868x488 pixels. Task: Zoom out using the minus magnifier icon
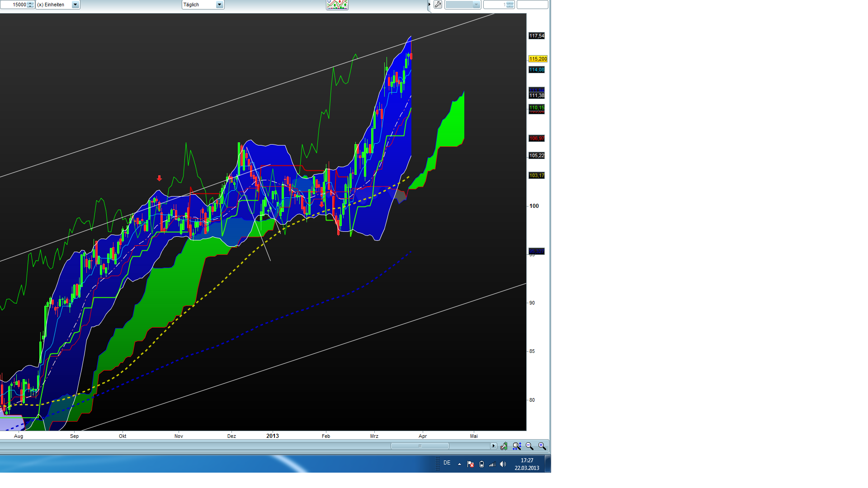point(528,446)
